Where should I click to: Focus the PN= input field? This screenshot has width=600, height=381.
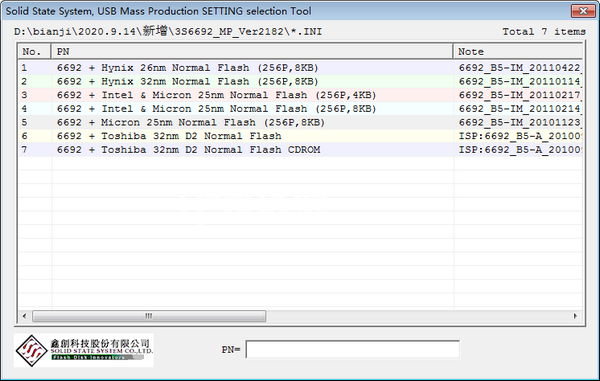pyautogui.click(x=352, y=349)
